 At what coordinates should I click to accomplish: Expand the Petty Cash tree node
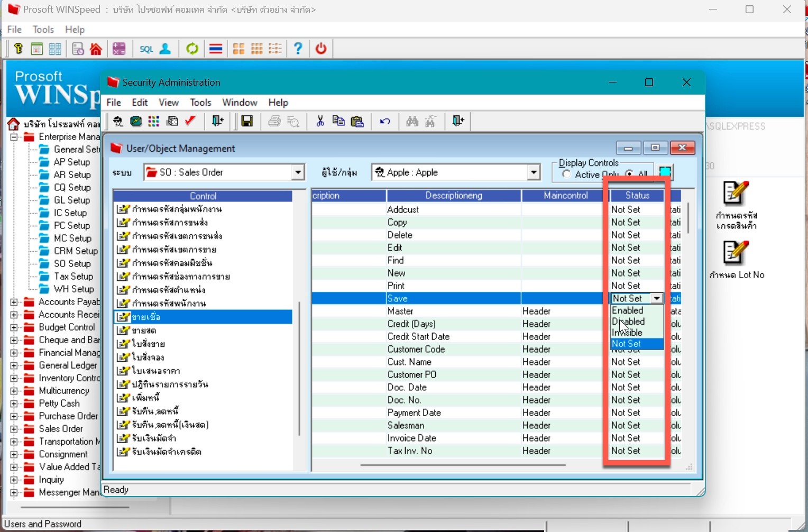pos(14,404)
